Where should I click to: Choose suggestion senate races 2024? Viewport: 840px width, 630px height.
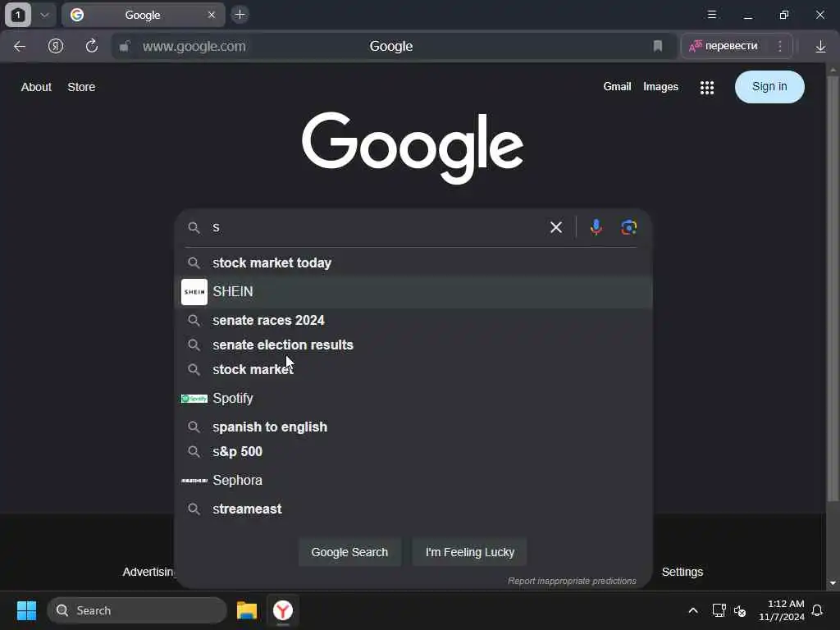click(x=413, y=321)
